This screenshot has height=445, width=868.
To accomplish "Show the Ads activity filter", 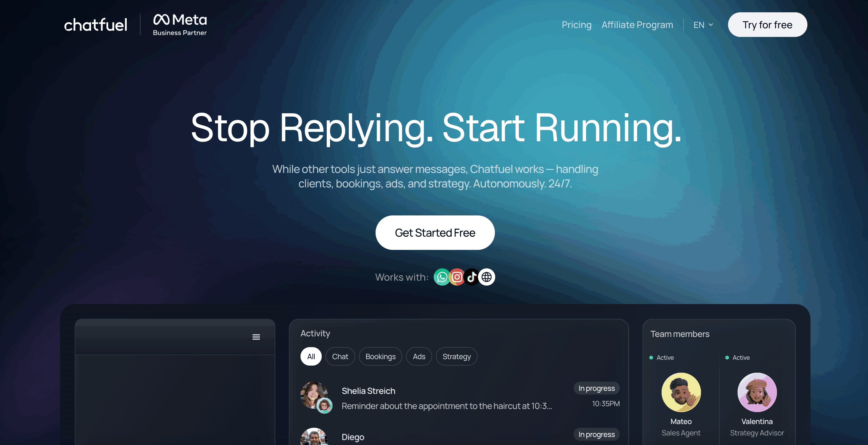I will (x=419, y=356).
